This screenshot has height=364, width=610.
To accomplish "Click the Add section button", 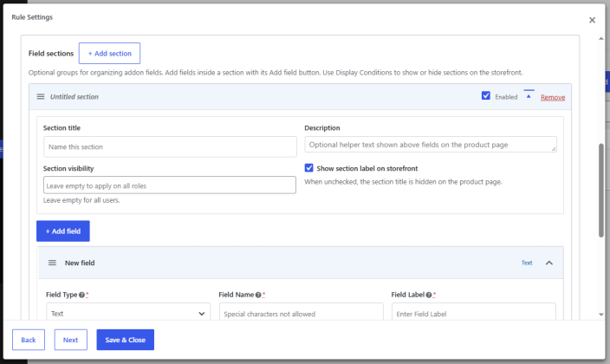I will click(109, 54).
